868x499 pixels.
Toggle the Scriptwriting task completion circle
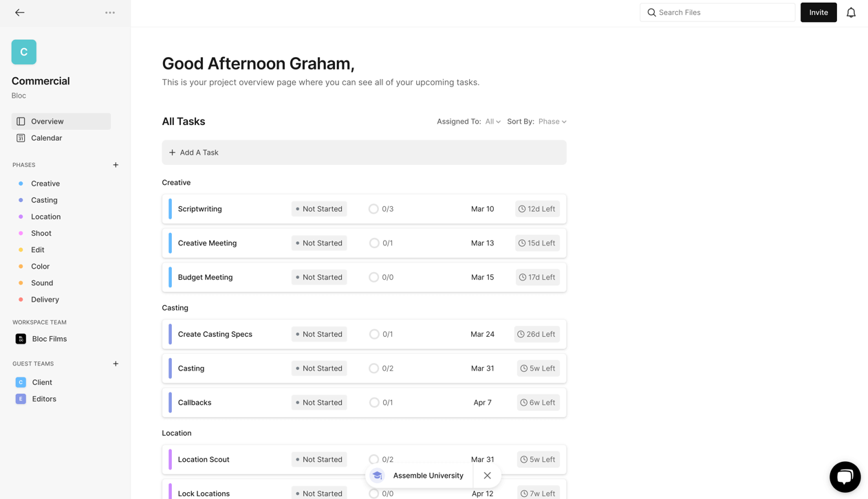[x=373, y=209]
